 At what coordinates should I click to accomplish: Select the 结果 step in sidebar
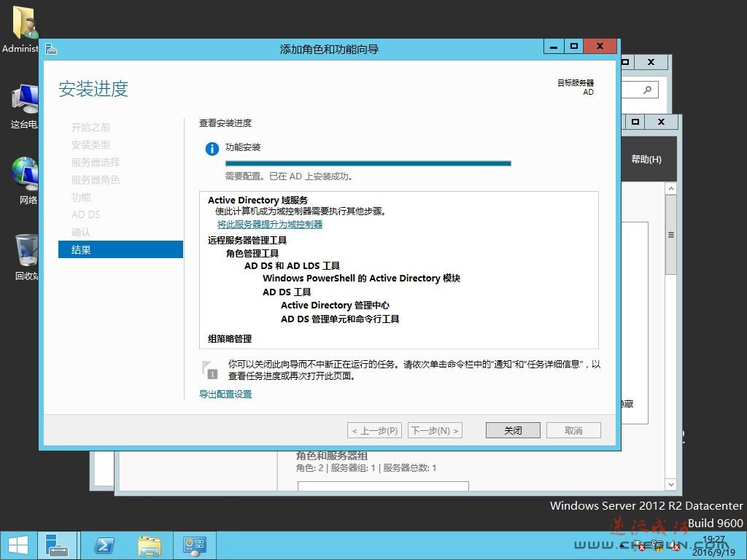coord(120,249)
